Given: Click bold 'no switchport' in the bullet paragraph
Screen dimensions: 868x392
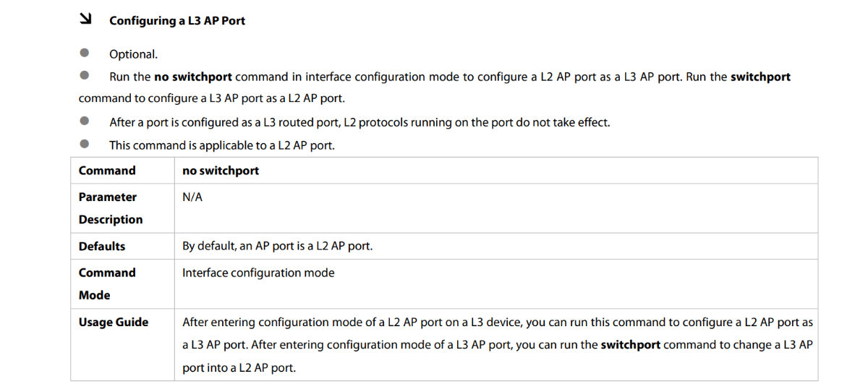Looking at the screenshot, I should pos(193,77).
